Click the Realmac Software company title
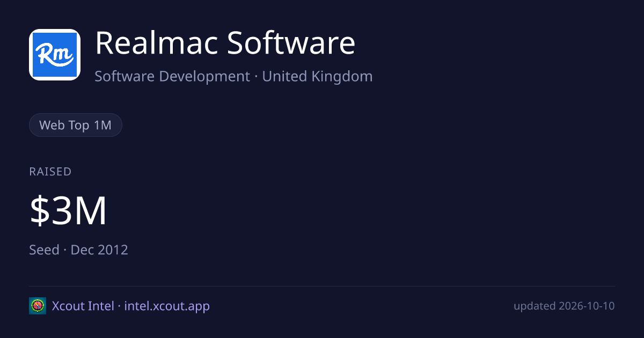The image size is (644, 338). (225, 43)
